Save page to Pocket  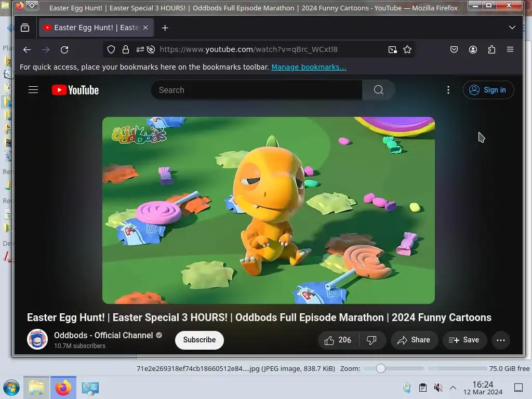pyautogui.click(x=454, y=49)
